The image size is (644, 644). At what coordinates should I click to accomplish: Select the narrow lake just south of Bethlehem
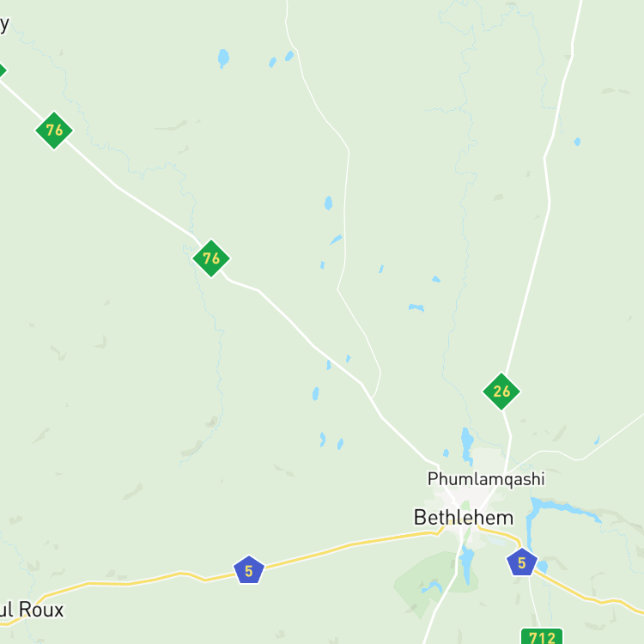[467, 562]
